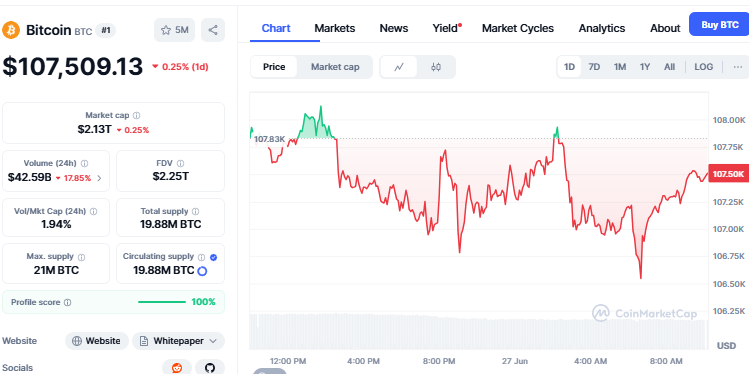
Task: Expand the Whitepaper dropdown
Action: pos(178,341)
